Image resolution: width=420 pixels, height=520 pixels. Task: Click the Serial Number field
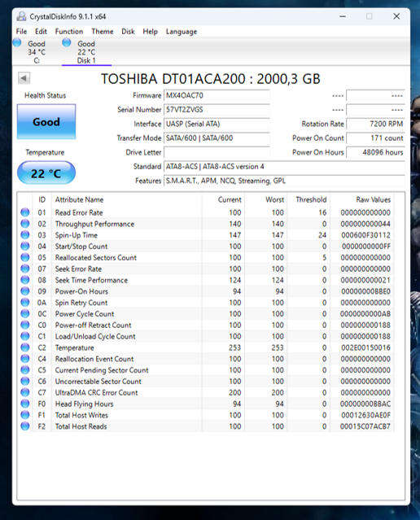(x=217, y=110)
